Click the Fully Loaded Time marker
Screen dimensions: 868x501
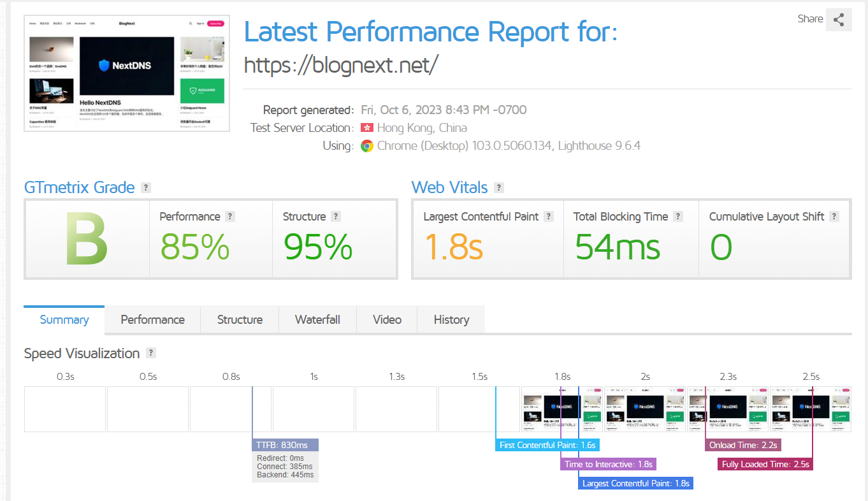tap(765, 464)
